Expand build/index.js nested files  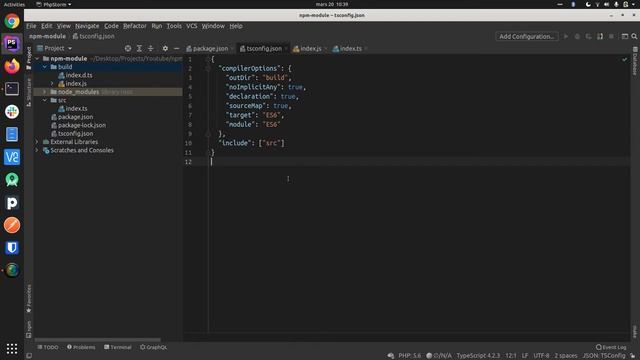click(52, 83)
